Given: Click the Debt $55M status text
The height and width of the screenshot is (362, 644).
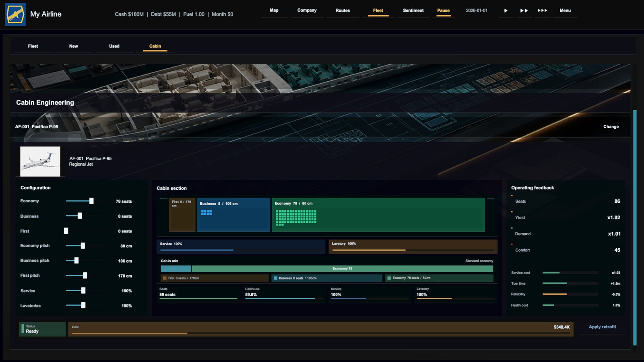Looking at the screenshot, I should tap(163, 14).
